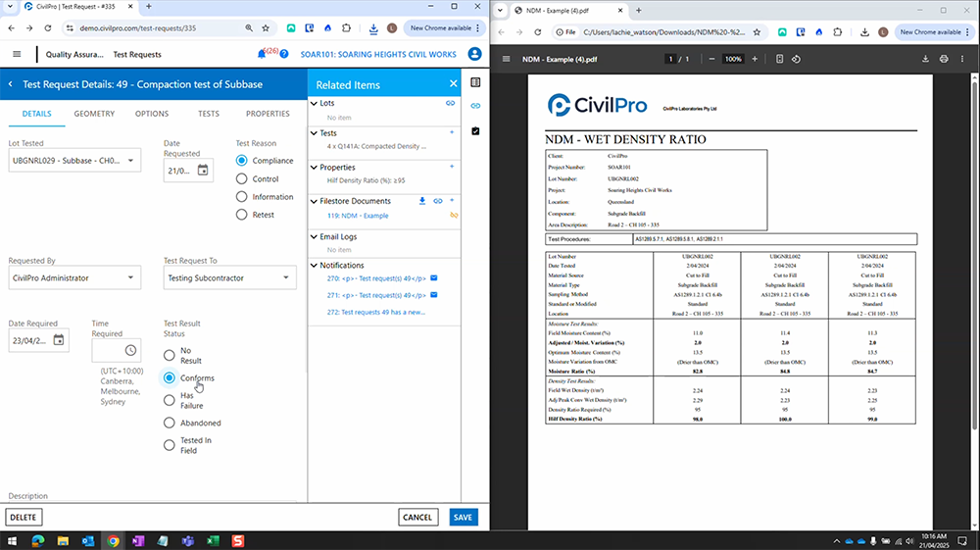Go back from Test Request Details
This screenshot has height=550, width=980.
(x=11, y=84)
